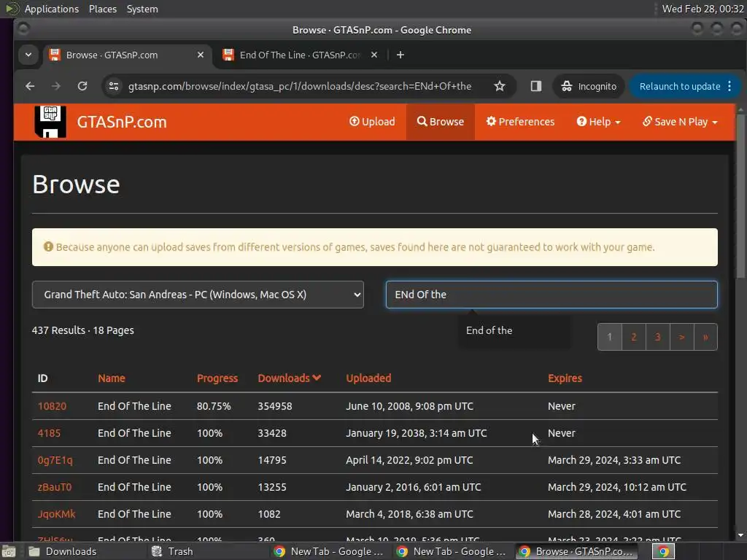The width and height of the screenshot is (747, 560).
Task: Choose the 'End of the' autocomplete suggestion
Action: coord(489,330)
